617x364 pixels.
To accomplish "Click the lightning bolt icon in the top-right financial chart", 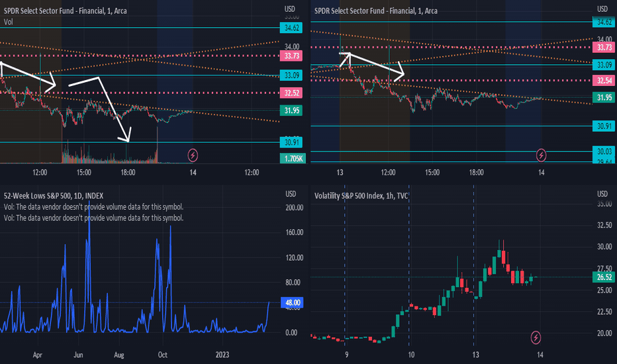I will [x=541, y=155].
